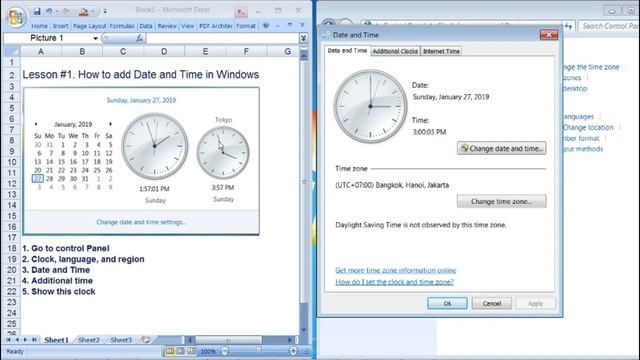
Task: Click the Zoom In plus button
Action: 293,351
